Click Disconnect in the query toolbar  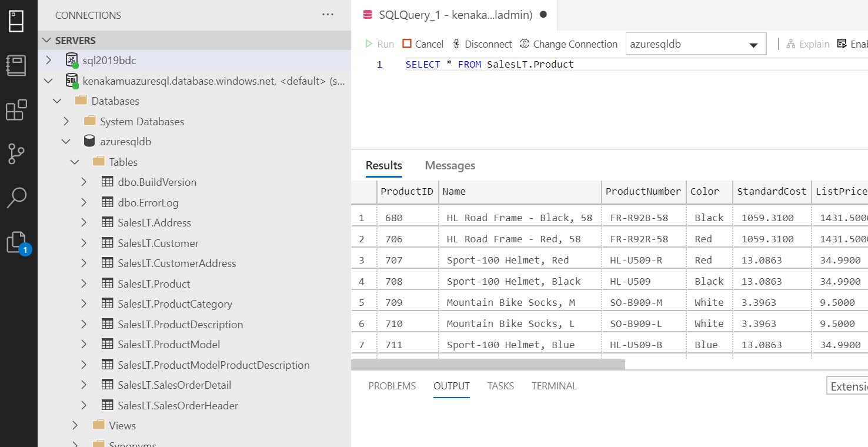[482, 44]
